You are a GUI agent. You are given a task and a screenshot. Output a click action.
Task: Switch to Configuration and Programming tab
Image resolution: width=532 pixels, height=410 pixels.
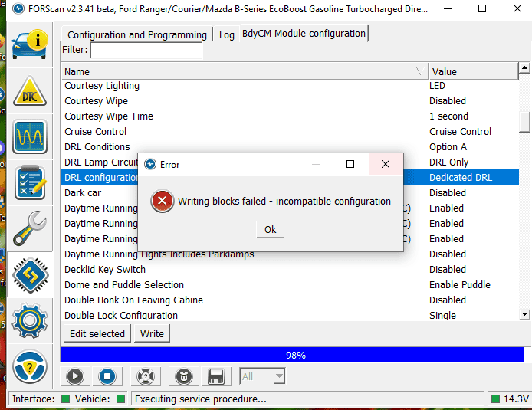[x=137, y=35]
